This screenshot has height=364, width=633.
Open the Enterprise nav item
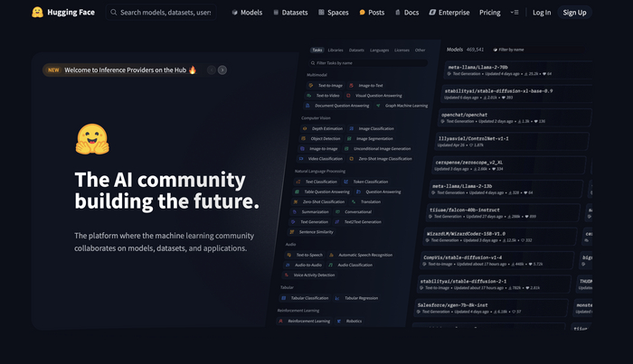(449, 13)
